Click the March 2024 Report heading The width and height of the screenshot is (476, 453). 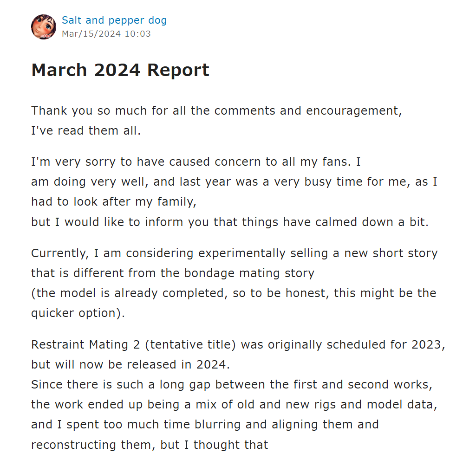120,70
